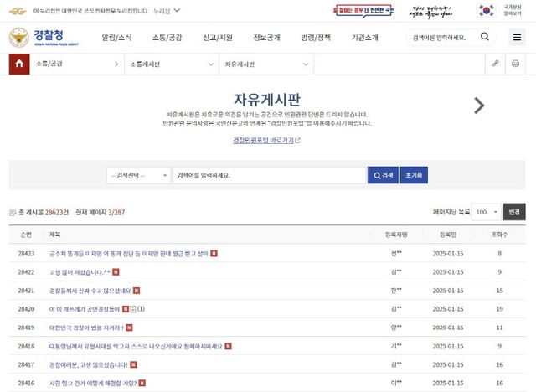The height and width of the screenshot is (392, 536).
Task: Click the blue 검색 button
Action: [383, 175]
